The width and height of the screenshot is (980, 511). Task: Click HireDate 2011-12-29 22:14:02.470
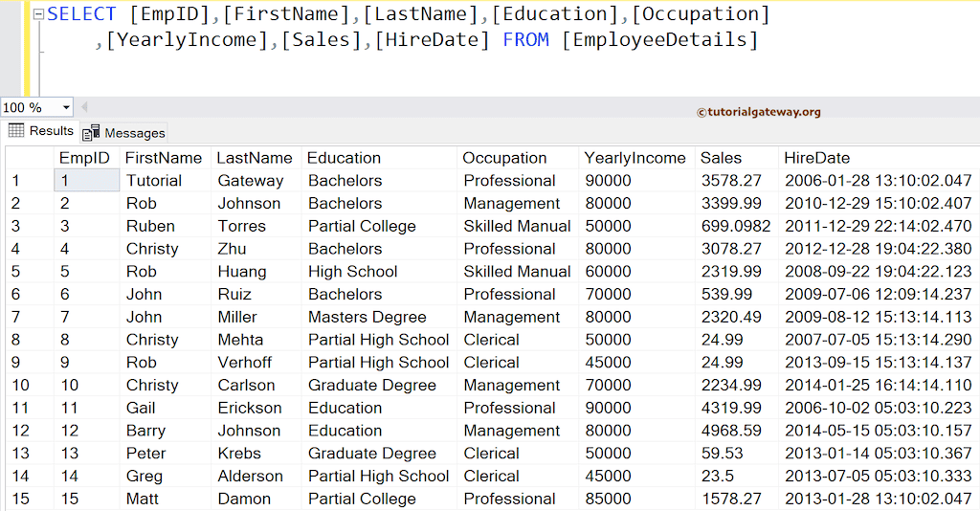(880, 226)
